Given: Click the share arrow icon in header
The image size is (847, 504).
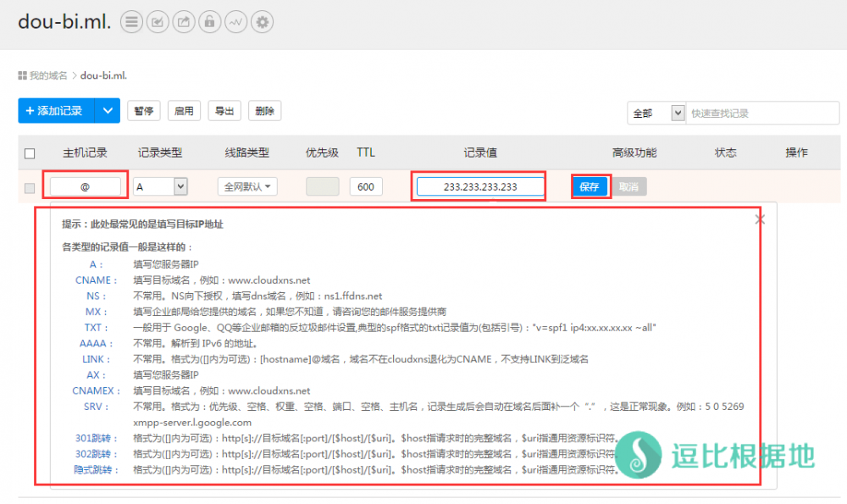Looking at the screenshot, I should click(x=183, y=22).
